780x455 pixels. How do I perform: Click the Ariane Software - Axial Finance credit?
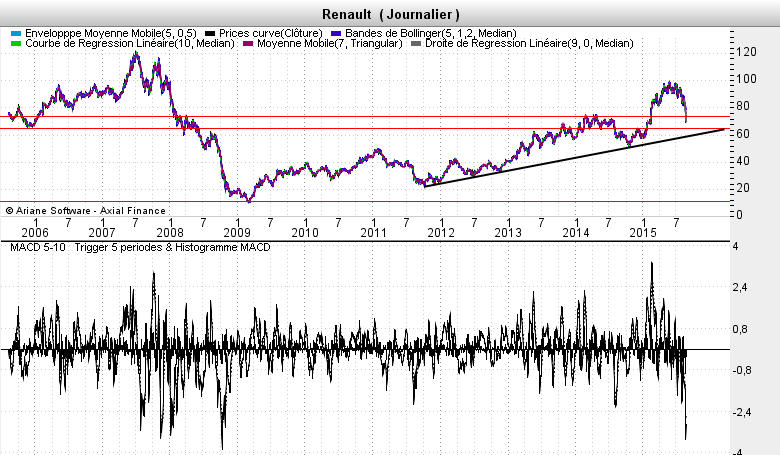pyautogui.click(x=86, y=211)
